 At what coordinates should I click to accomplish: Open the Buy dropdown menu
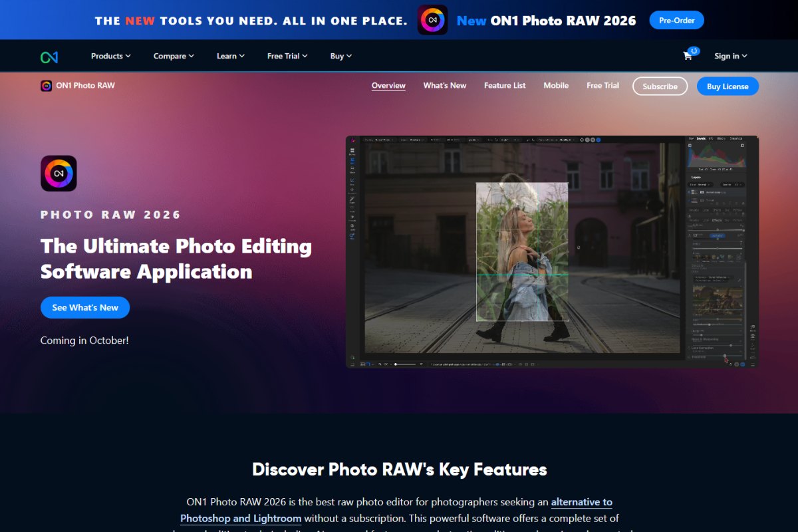click(340, 56)
